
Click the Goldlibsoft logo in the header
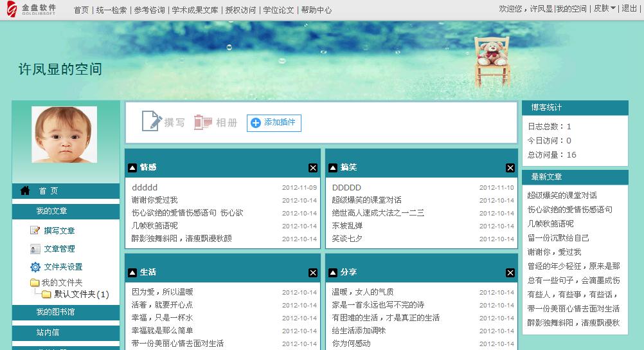[x=31, y=9]
